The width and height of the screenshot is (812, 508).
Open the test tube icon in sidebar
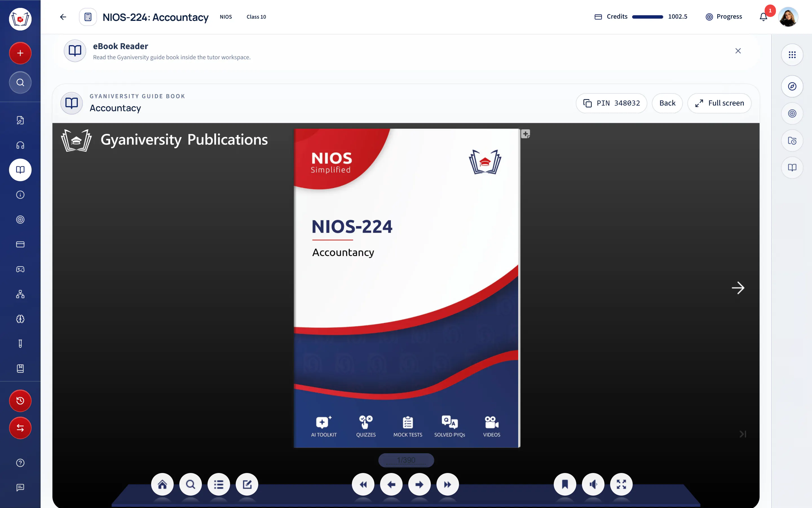coord(20,344)
